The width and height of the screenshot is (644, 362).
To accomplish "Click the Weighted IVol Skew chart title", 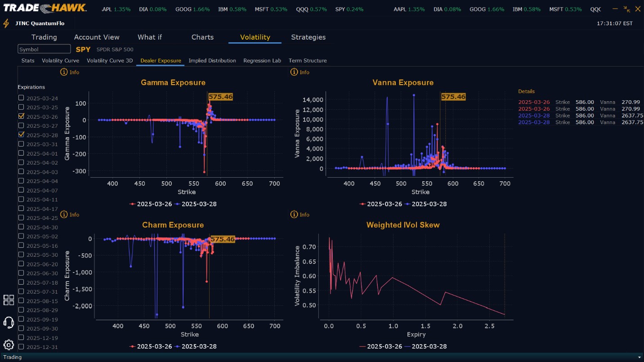I will point(403,225).
